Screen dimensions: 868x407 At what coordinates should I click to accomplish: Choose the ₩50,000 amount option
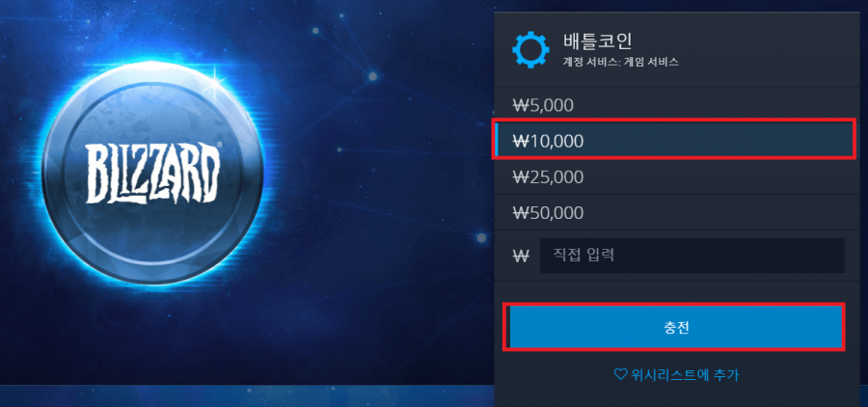(x=681, y=212)
